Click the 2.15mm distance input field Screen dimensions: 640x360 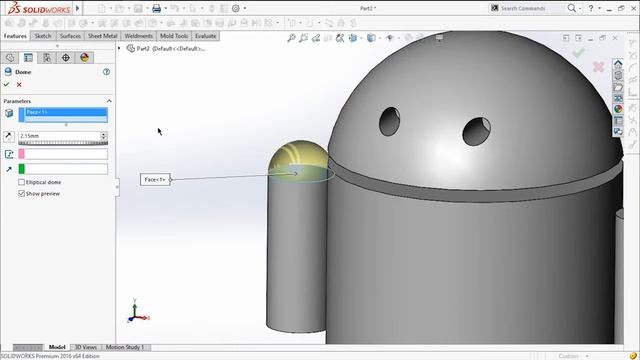tap(60, 136)
